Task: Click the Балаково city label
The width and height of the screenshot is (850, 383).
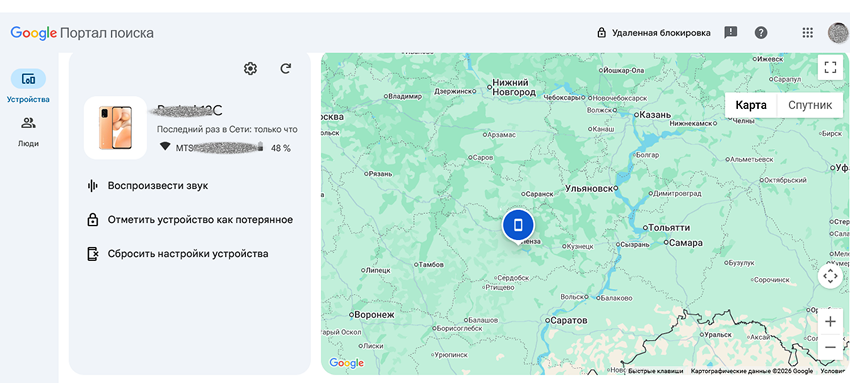Action: pos(615,298)
